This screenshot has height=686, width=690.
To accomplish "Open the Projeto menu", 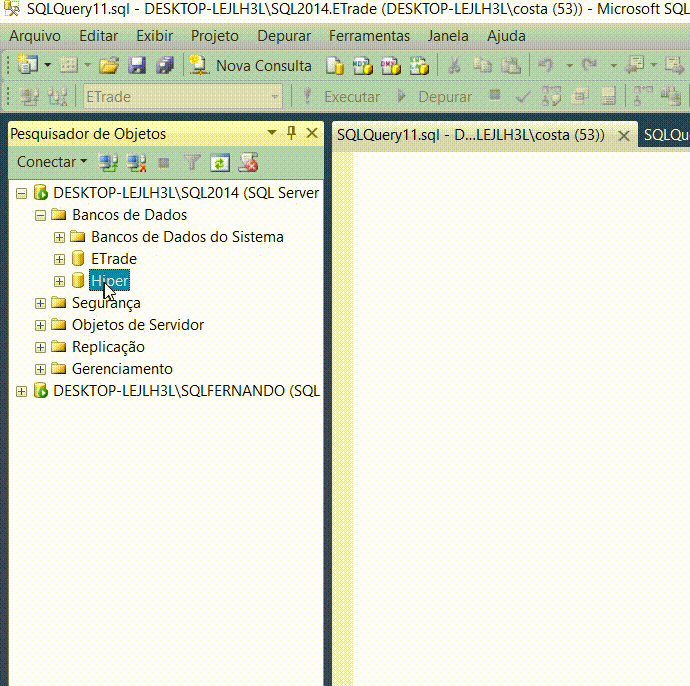I will [x=215, y=36].
